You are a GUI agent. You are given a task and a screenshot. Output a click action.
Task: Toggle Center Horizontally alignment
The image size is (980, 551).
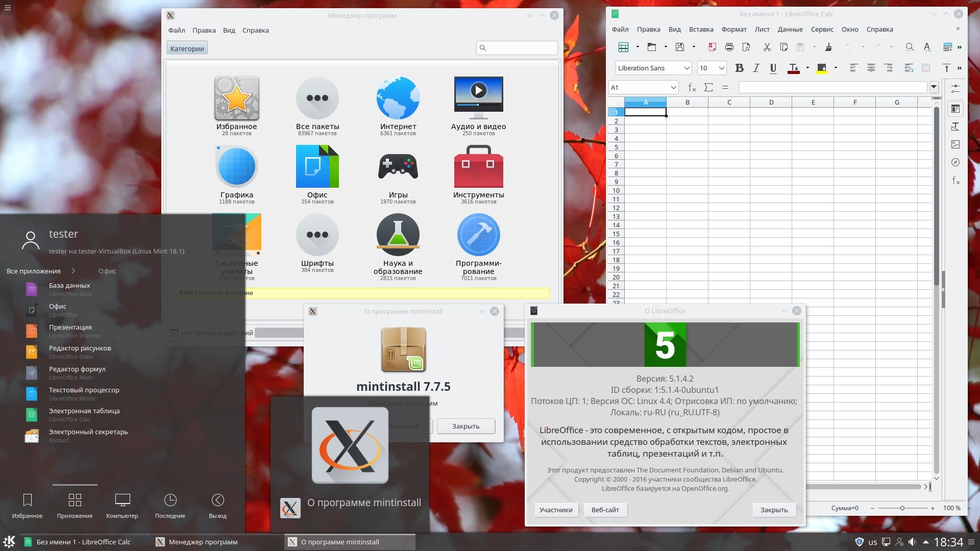[871, 68]
